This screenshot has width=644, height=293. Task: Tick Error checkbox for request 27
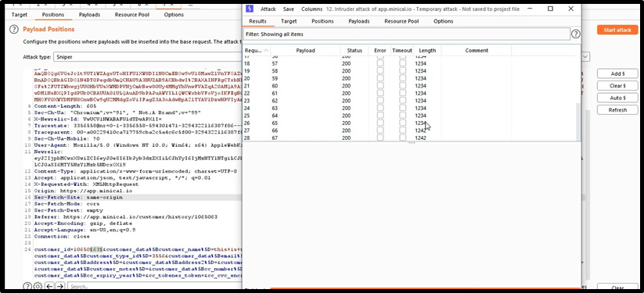pos(380,130)
